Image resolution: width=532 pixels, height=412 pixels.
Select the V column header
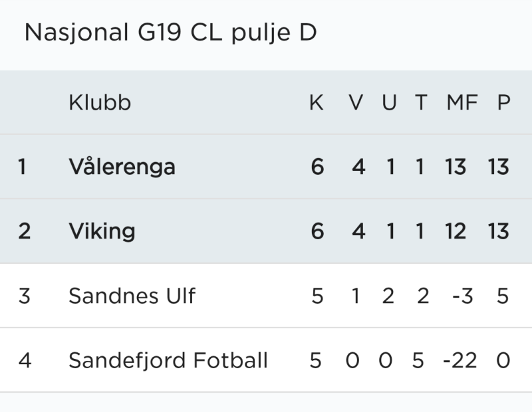[x=356, y=103]
